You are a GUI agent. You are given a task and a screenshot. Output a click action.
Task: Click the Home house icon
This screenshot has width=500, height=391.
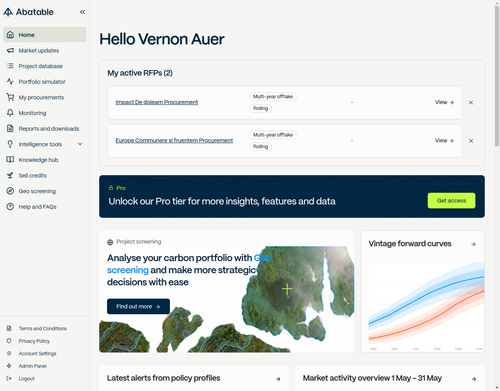[10, 35]
